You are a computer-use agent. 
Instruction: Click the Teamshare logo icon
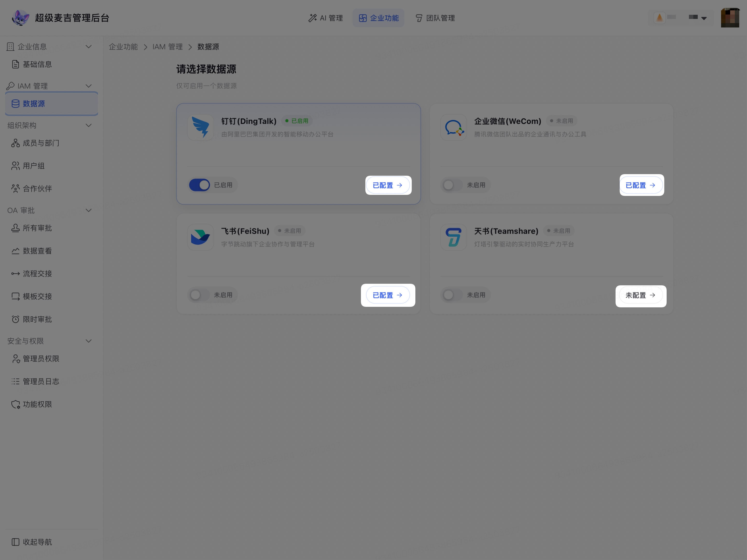pos(453,237)
